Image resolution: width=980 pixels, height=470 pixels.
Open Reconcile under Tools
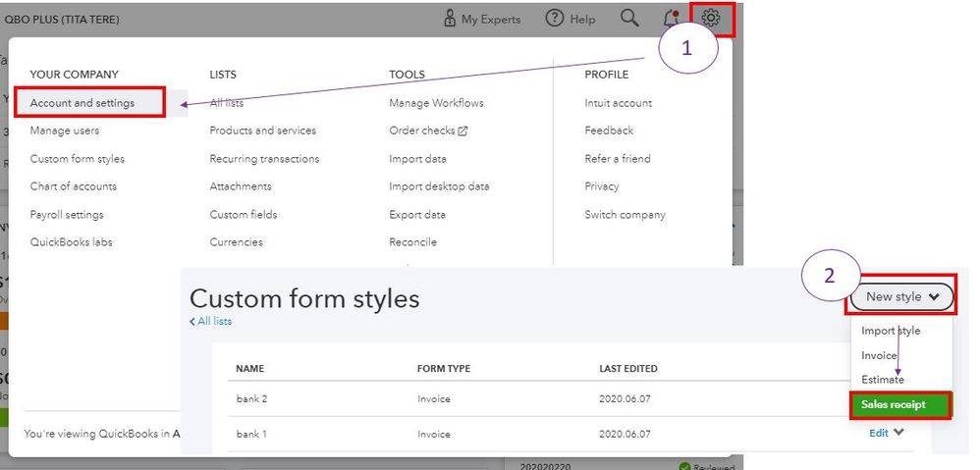(x=412, y=242)
